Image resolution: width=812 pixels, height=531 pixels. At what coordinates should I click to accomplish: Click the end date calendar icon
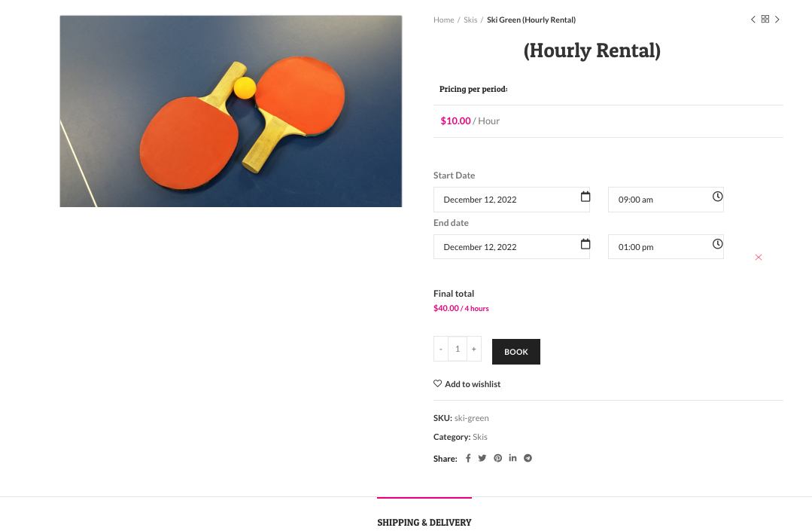pyautogui.click(x=585, y=245)
